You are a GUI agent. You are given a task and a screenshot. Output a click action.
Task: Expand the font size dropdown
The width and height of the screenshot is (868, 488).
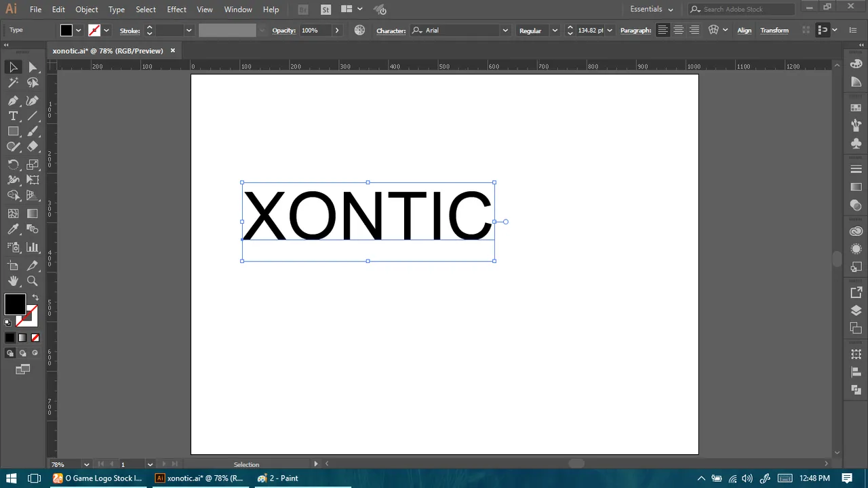click(610, 30)
